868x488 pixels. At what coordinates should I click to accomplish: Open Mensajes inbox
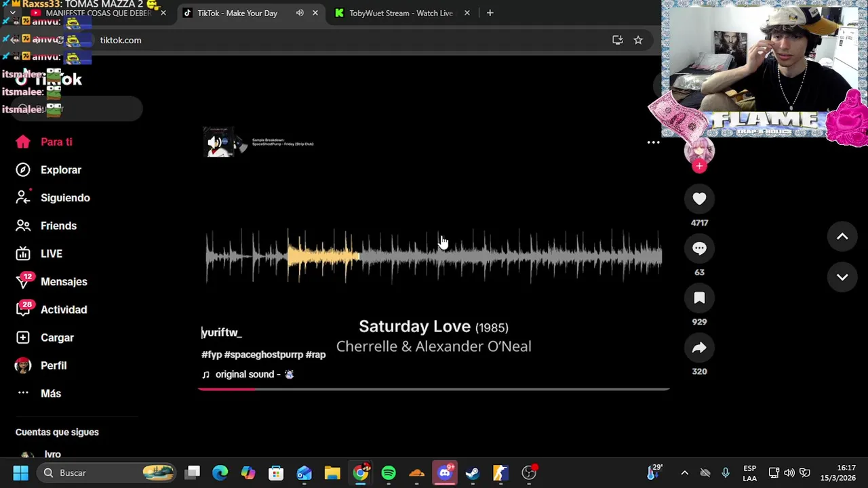51,281
